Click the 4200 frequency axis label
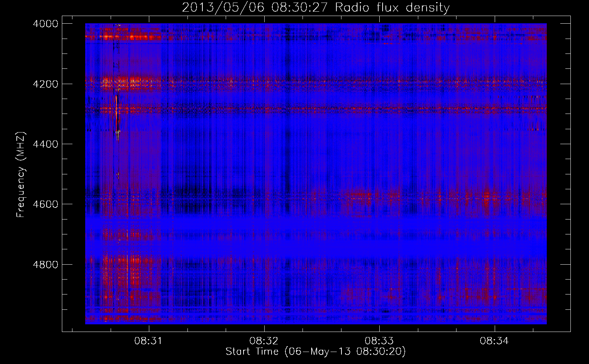Image resolution: width=589 pixels, height=364 pixels. point(45,84)
